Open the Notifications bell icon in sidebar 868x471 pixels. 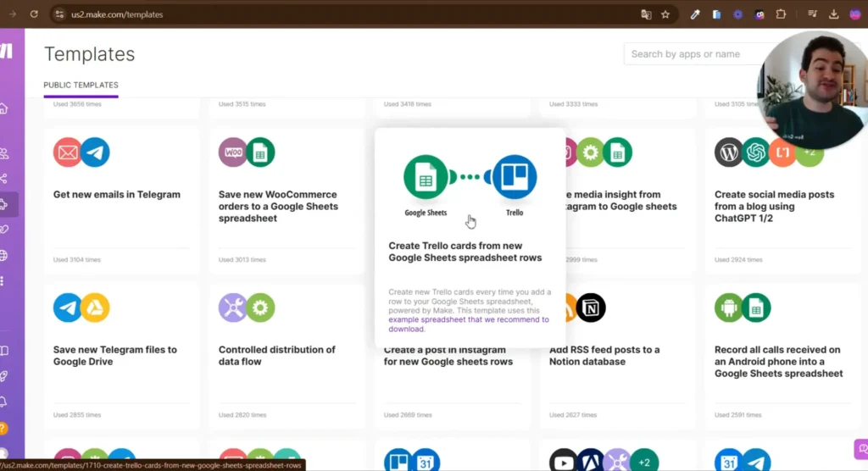tap(4, 402)
